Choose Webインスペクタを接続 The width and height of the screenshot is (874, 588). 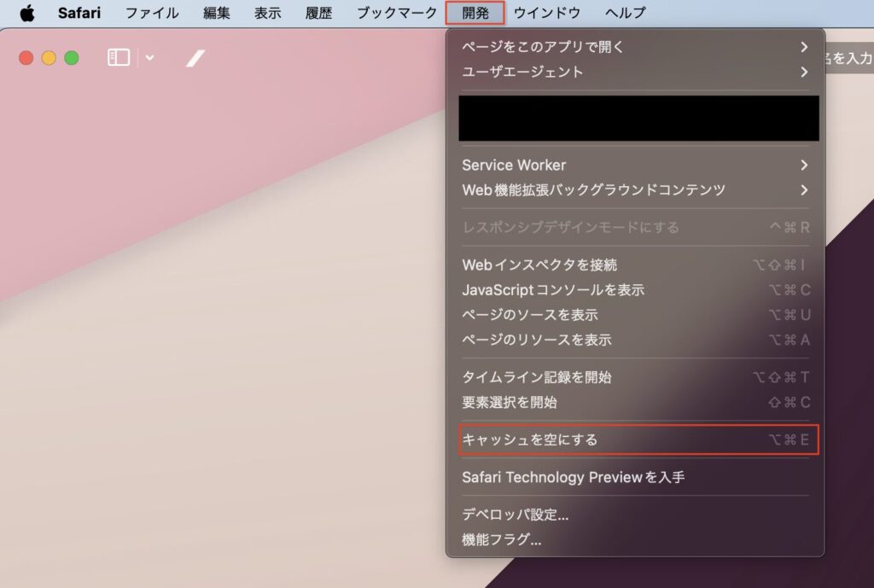[x=539, y=265]
